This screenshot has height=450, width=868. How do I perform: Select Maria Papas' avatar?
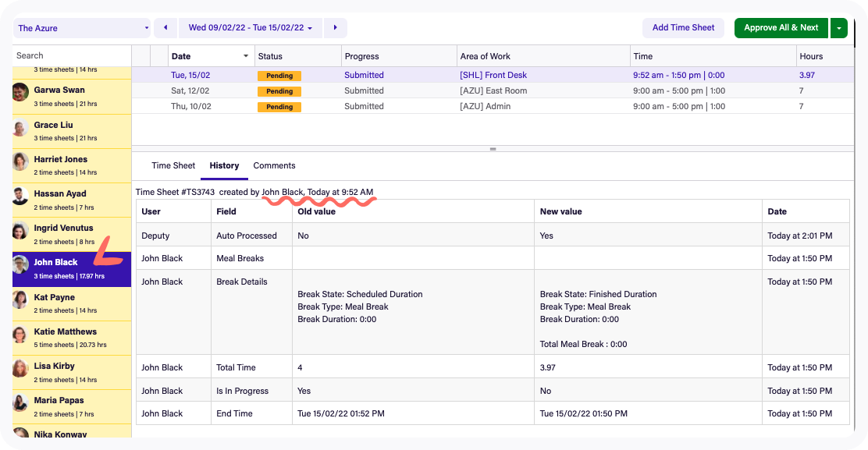coord(20,402)
